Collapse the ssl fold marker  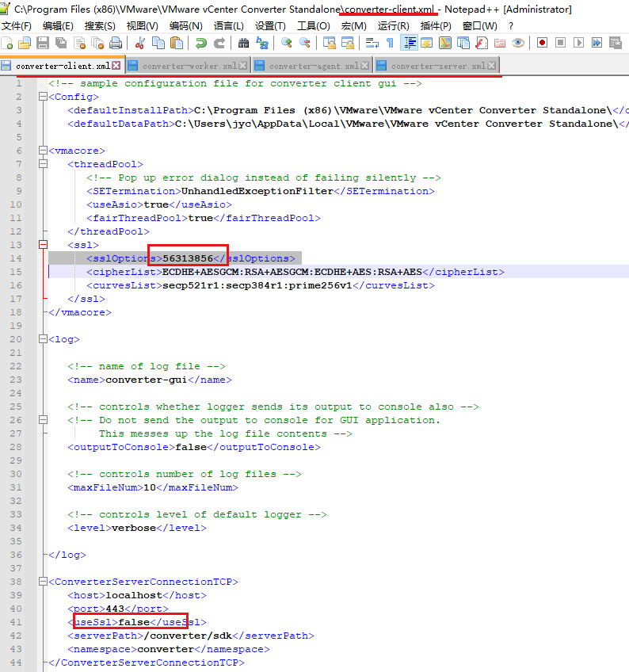tap(43, 245)
